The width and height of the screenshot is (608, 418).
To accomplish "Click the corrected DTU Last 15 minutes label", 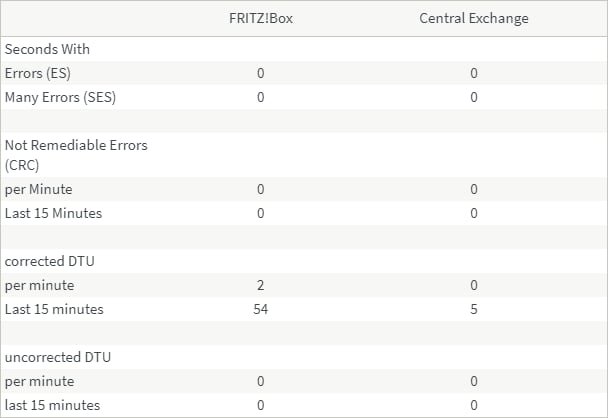I will pyautogui.click(x=54, y=309).
